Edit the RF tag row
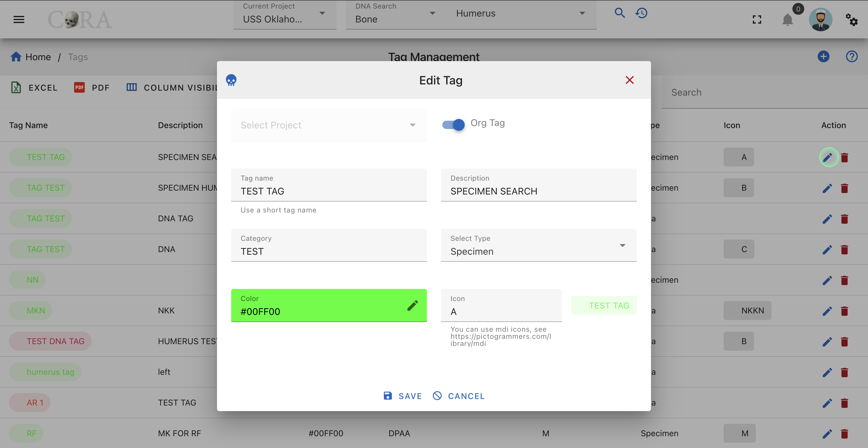This screenshot has width=868, height=448. 828,434
